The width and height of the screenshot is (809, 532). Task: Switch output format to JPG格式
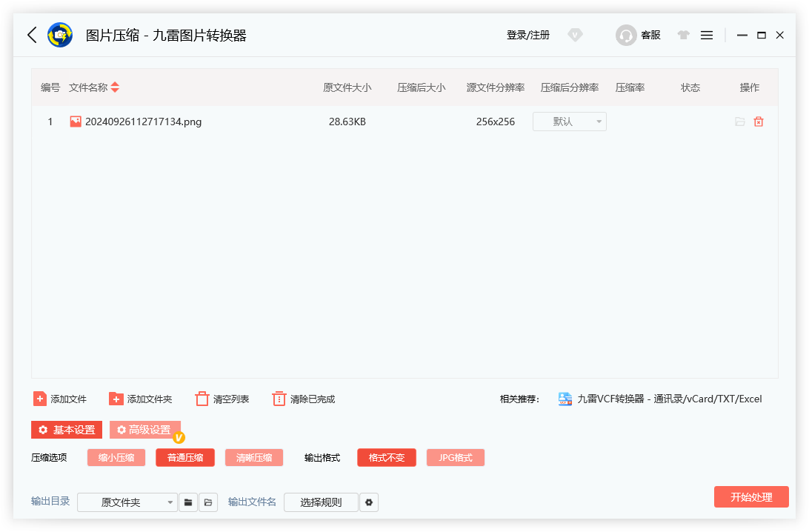click(x=455, y=457)
